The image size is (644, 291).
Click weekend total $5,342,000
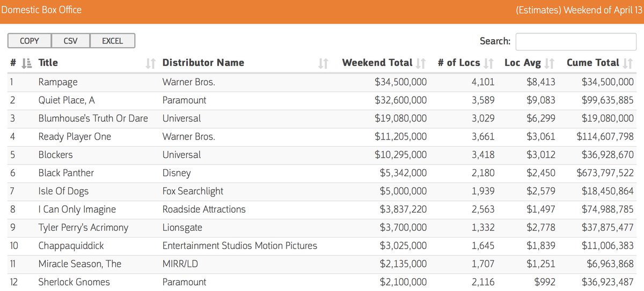403,173
